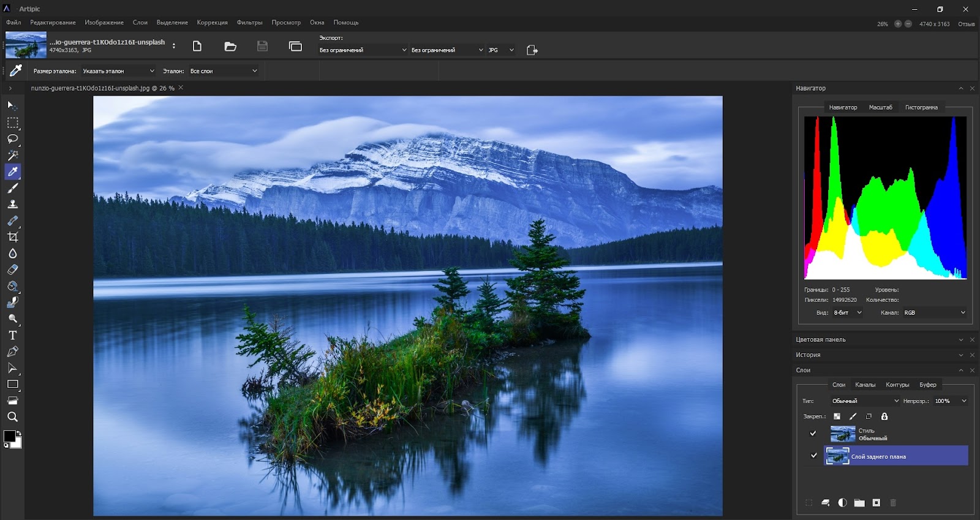Screen dimensions: 980x520
Task: Pick the Lasso selection tool
Action: pos(12,139)
